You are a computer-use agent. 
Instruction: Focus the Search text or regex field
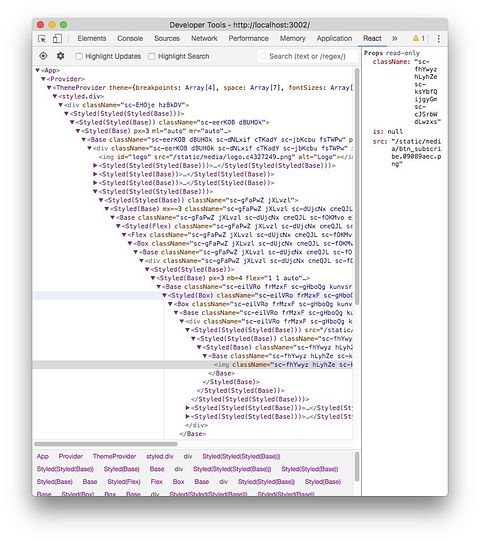(x=307, y=56)
